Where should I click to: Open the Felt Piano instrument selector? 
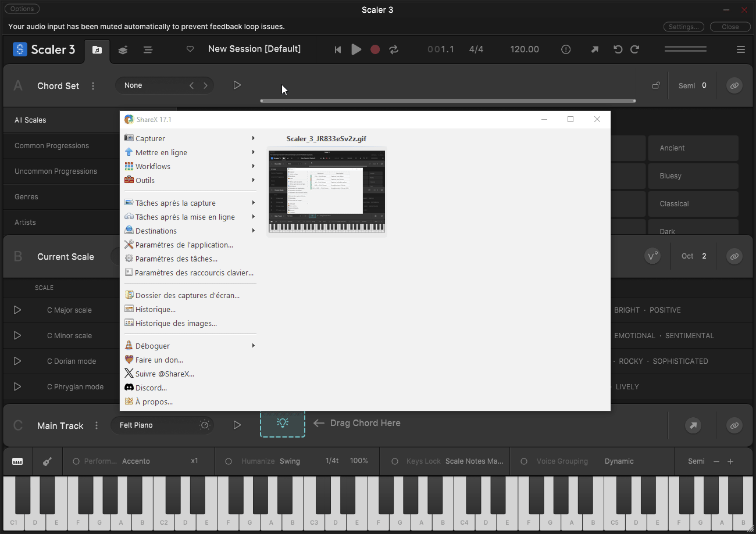pyautogui.click(x=162, y=425)
